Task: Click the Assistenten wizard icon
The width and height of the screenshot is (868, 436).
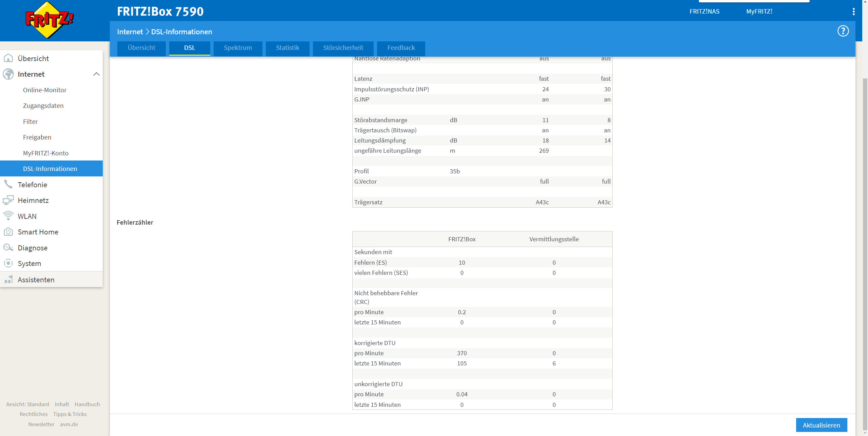Action: point(8,280)
